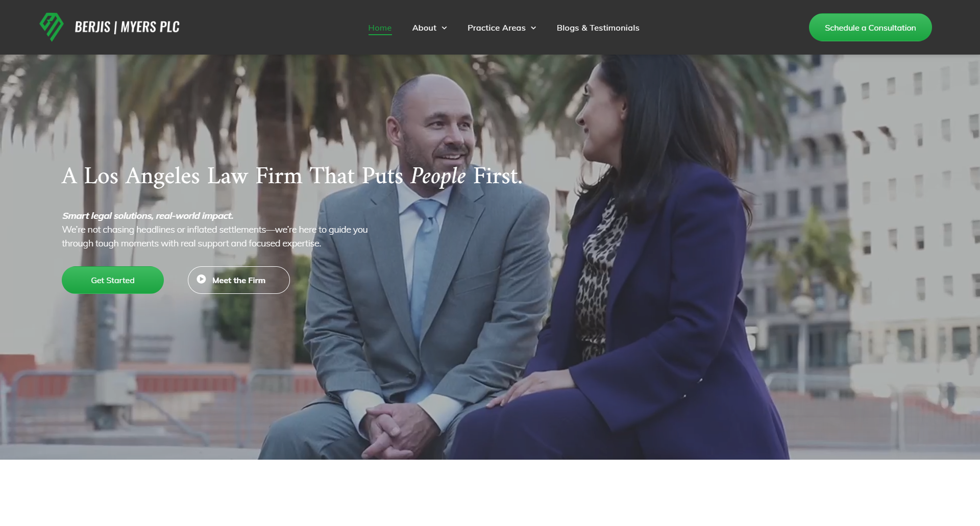
Task: Click the italic word People in headline
Action: tap(438, 176)
